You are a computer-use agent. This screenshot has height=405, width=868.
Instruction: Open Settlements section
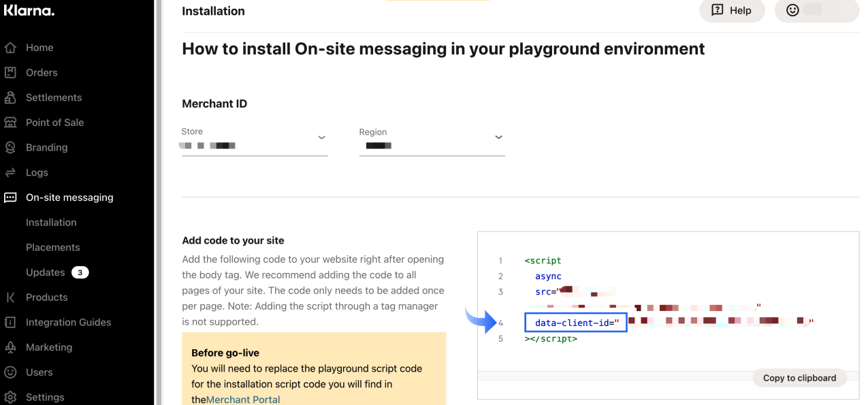[54, 97]
